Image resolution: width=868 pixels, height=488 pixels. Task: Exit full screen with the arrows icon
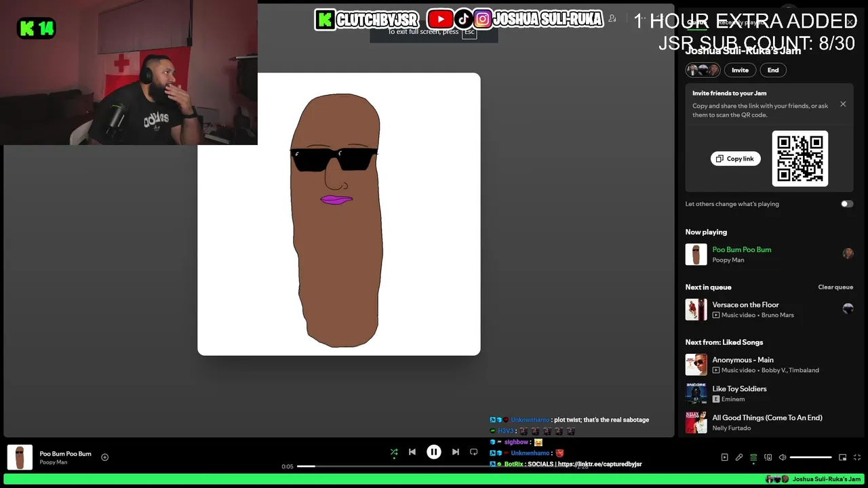click(x=857, y=457)
